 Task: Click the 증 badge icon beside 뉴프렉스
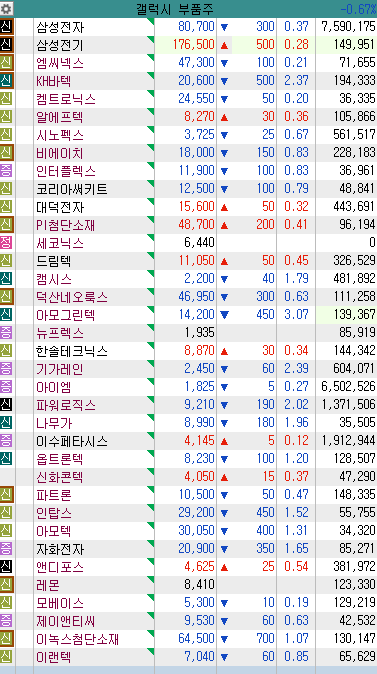[x=6, y=333]
